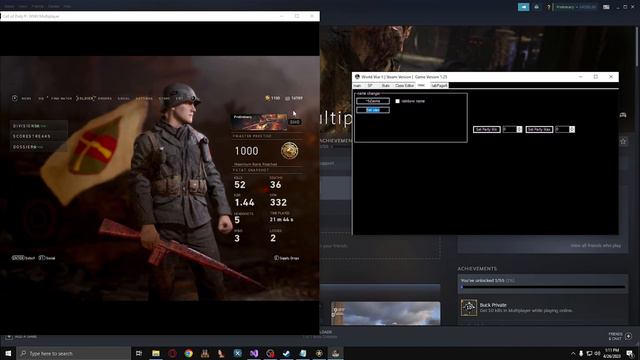640x360 pixels.
Task: Open Dossier menu in the game
Action: [38, 147]
